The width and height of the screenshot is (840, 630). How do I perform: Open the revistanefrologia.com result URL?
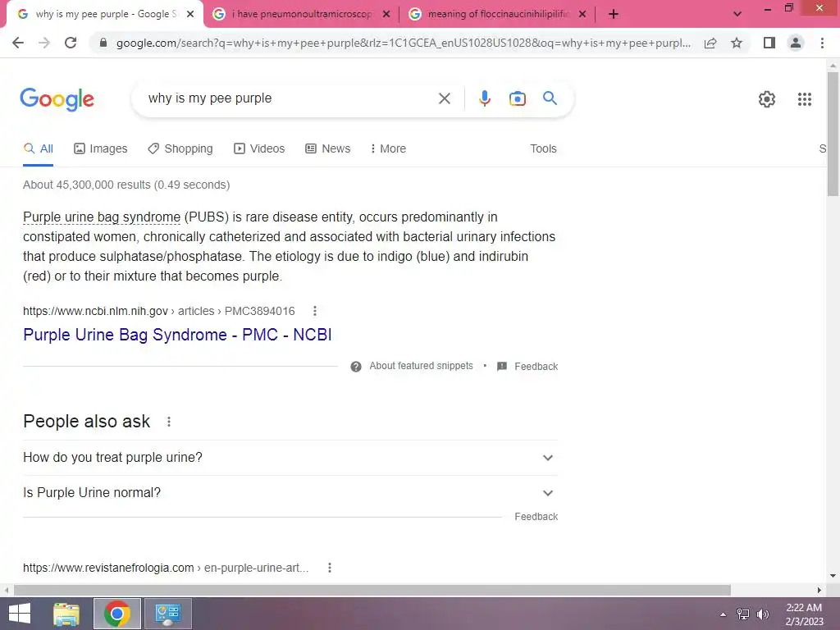166,568
